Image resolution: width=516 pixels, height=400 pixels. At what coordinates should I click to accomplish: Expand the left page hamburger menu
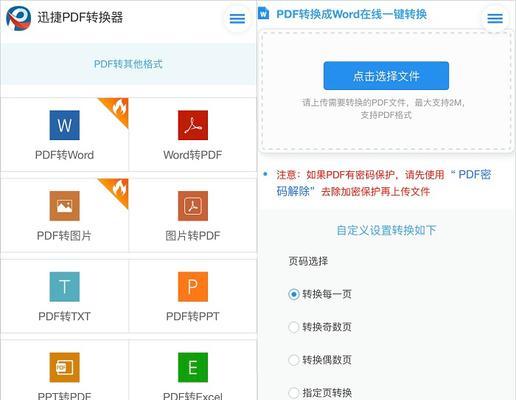[237, 18]
